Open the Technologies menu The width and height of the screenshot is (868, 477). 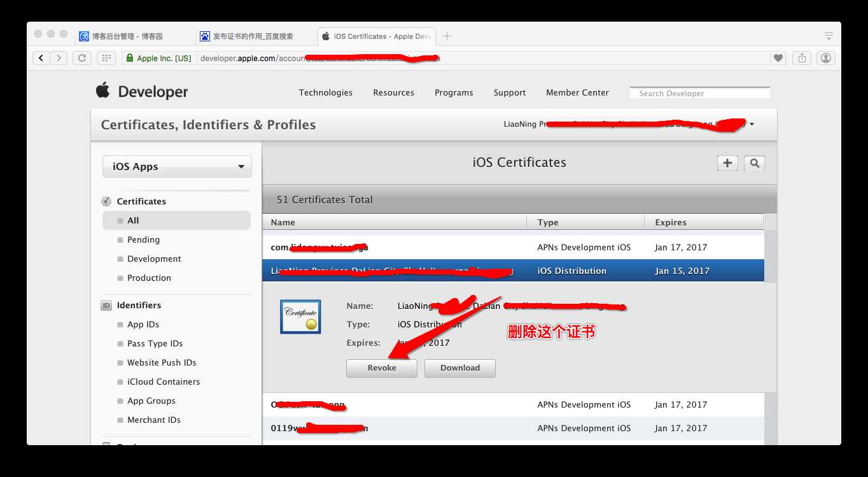click(326, 92)
